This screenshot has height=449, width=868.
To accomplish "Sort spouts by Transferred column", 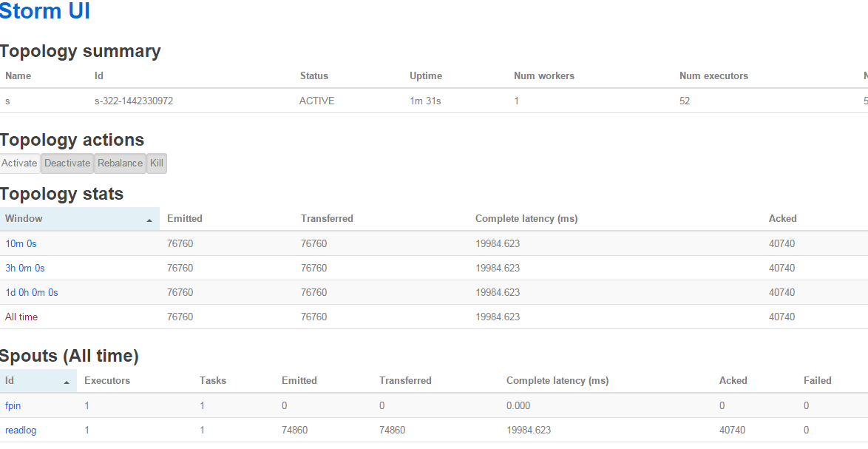I will 405,381.
